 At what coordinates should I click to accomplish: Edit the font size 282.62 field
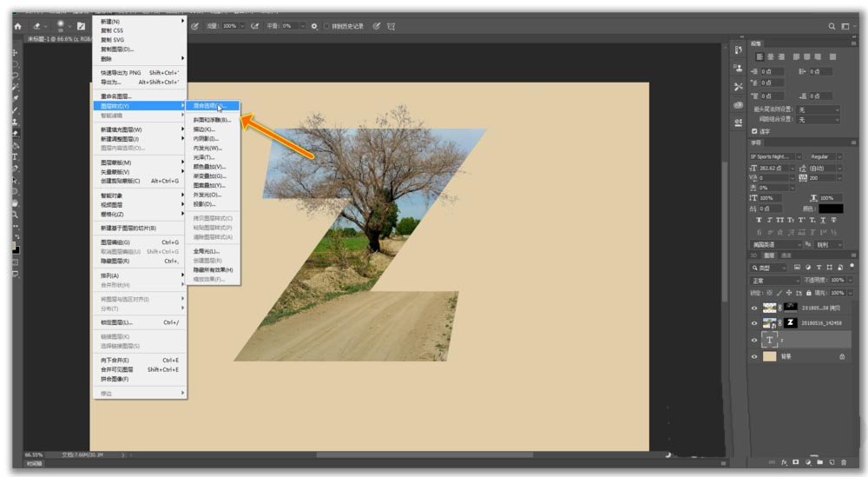[774, 168]
